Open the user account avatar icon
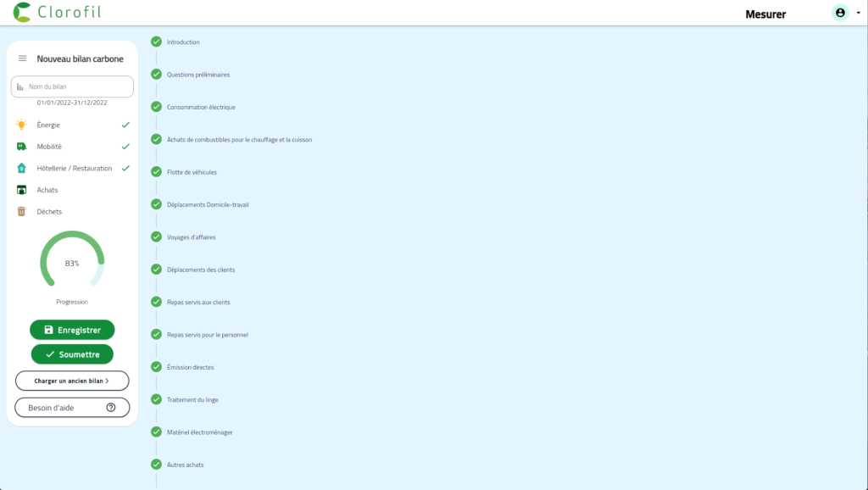This screenshot has width=868, height=490. [x=840, y=13]
